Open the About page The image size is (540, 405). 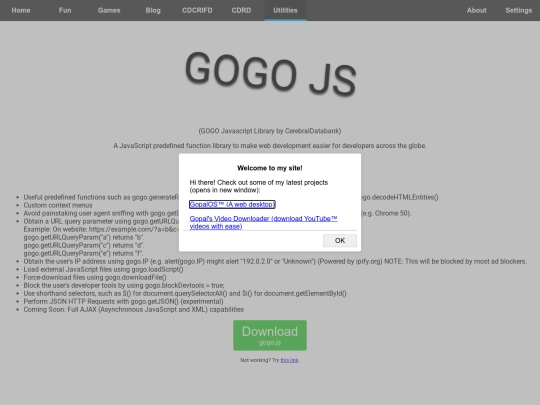click(477, 10)
